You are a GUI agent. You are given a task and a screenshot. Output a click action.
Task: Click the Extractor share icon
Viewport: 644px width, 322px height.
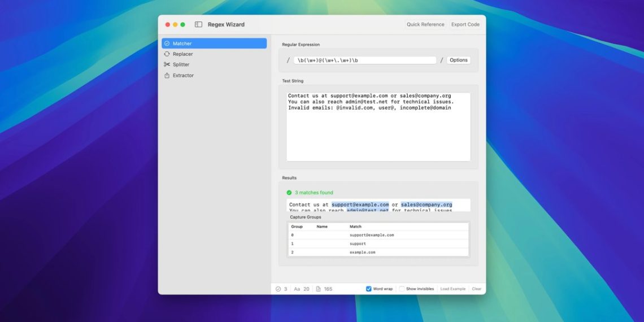(x=167, y=76)
